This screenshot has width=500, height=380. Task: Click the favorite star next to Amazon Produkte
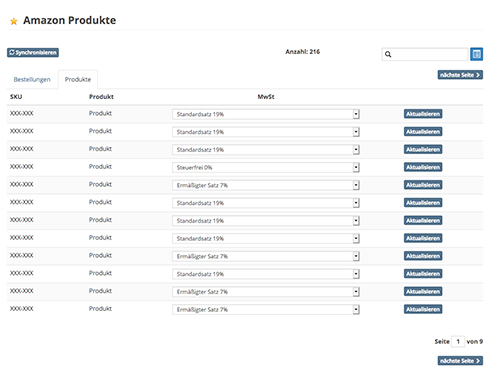[x=14, y=21]
